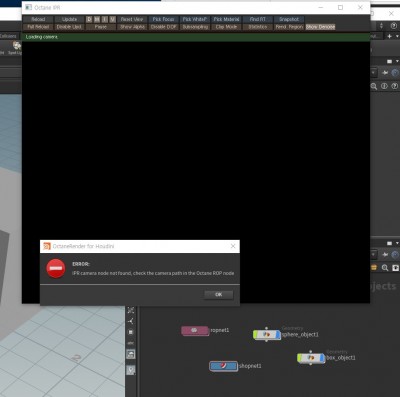
Task: Click the box_object1 geometry node icon
Action: pos(311,358)
